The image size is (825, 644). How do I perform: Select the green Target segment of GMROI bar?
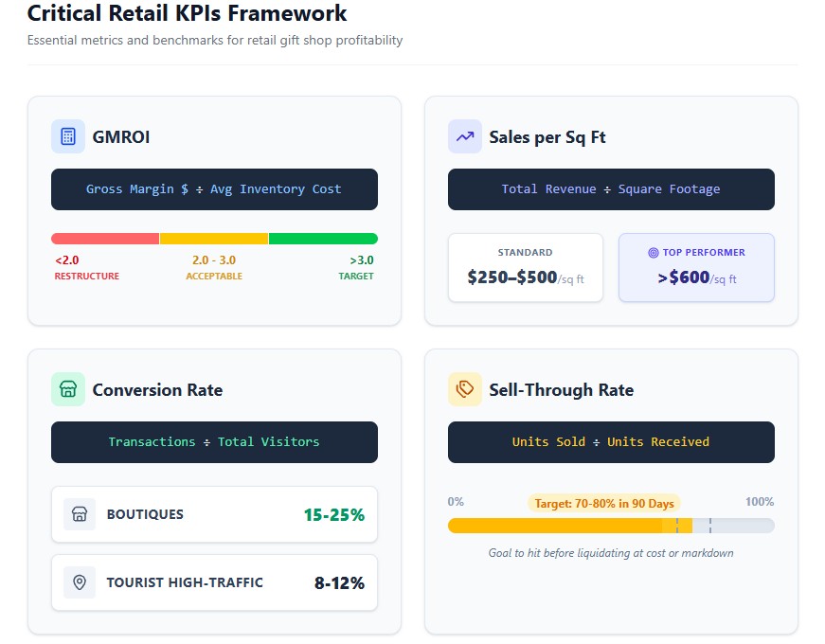pyautogui.click(x=323, y=239)
